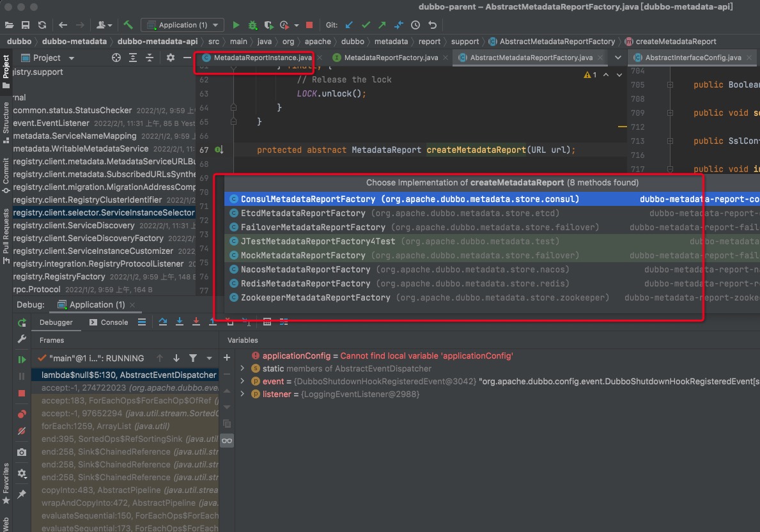Select NacosMetadataReportFactory implementation
Screen dimensions: 760x532
click(x=492, y=269)
